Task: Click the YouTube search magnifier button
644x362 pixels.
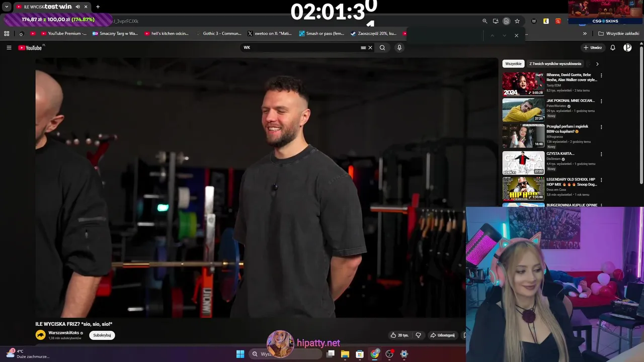Action: (382, 48)
